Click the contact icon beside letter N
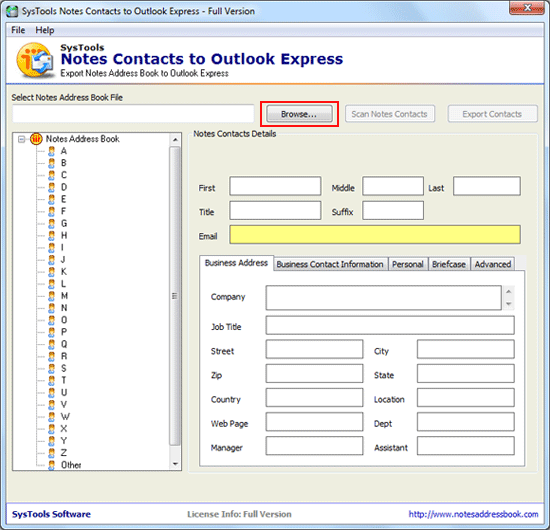 52,308
